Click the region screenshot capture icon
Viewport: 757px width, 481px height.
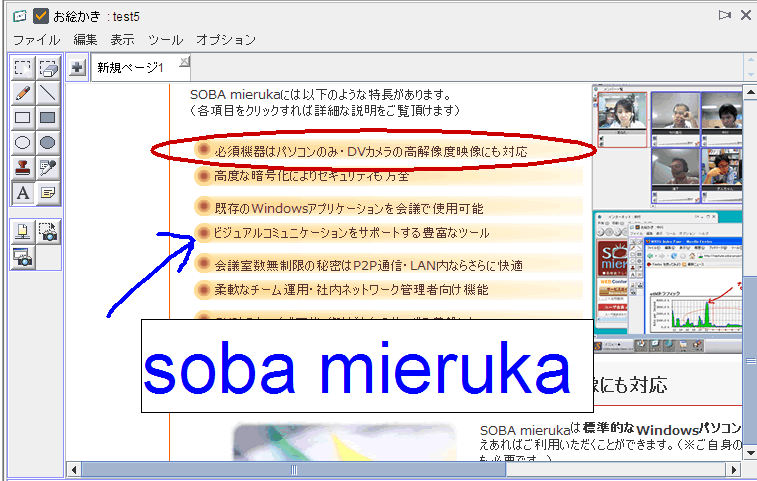point(48,232)
